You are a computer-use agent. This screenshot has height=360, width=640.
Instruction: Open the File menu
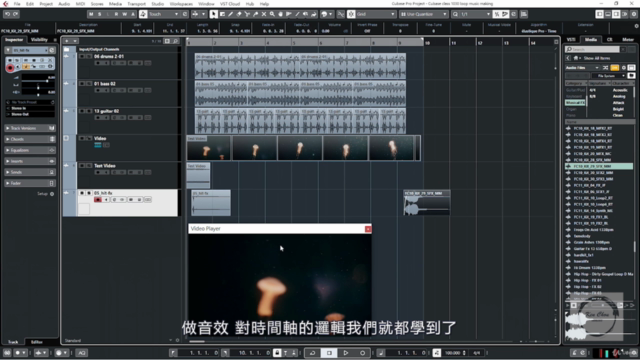point(17,4)
